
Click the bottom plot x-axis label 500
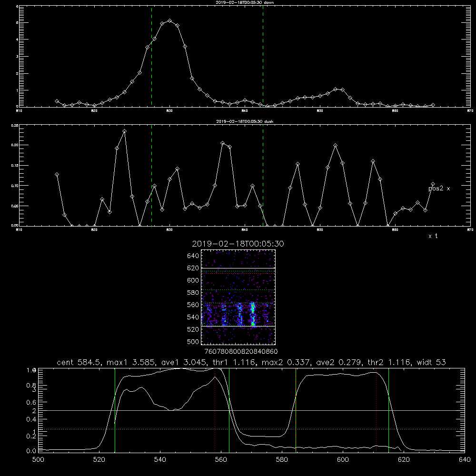(x=38, y=460)
